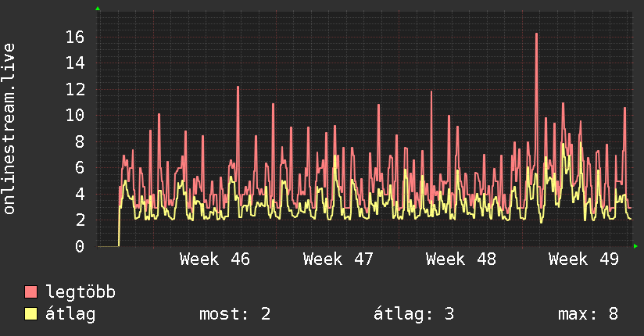Click the green arrow ending the x-axis
Image resolution: width=644 pixels, height=336 pixels.
(x=635, y=246)
